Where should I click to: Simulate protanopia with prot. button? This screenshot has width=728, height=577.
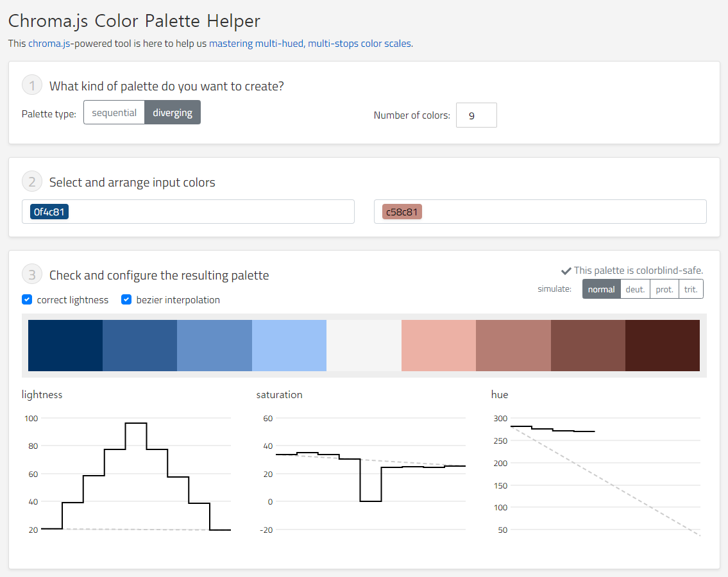(x=665, y=289)
